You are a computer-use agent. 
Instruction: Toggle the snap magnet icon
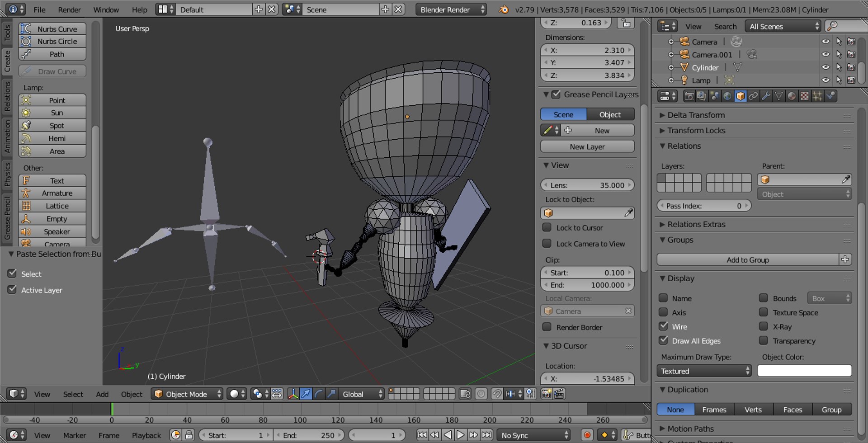tap(496, 394)
